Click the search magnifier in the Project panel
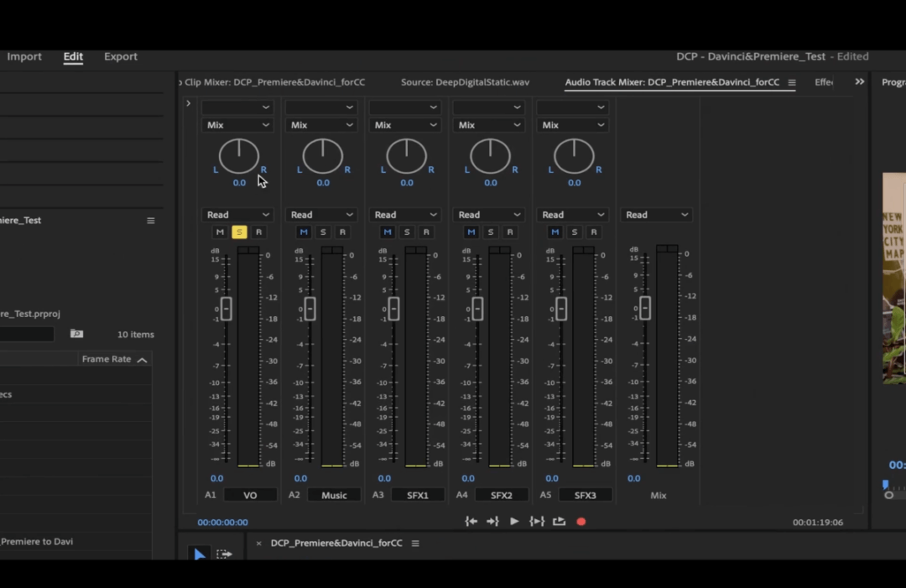The width and height of the screenshot is (906, 588). tap(76, 334)
